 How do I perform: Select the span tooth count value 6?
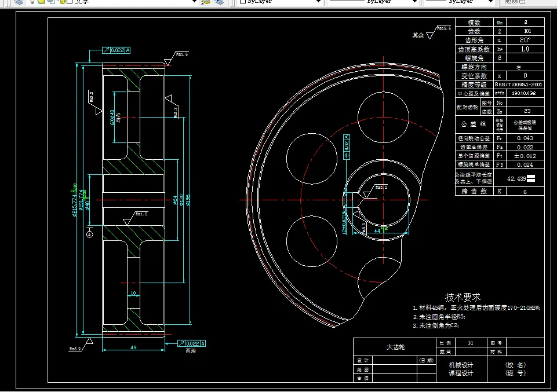[x=525, y=192]
